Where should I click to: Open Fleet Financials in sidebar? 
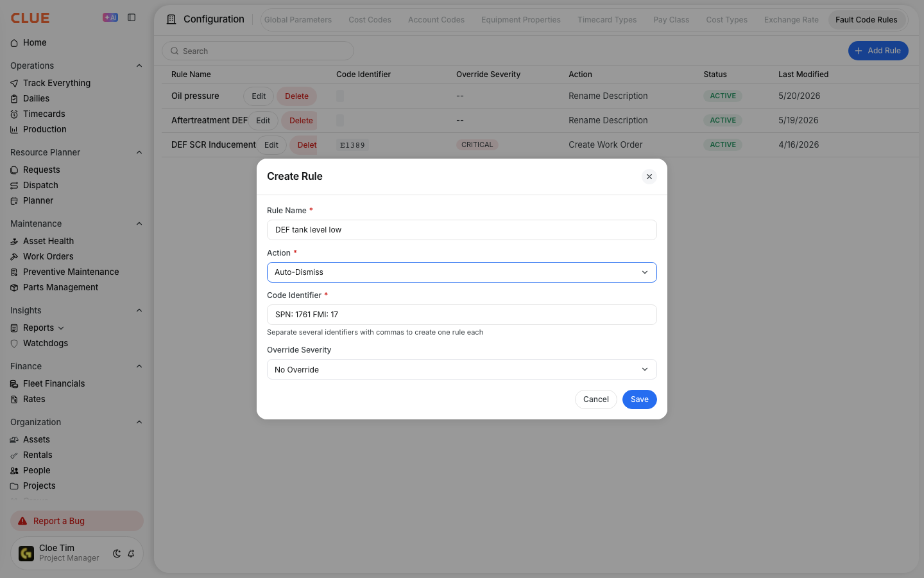(x=54, y=383)
